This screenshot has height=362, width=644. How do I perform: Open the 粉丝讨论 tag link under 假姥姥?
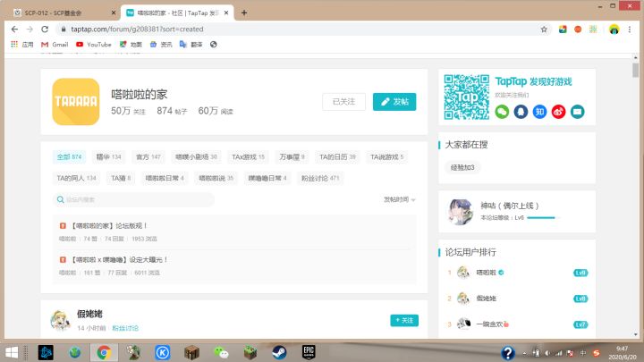tap(125, 328)
